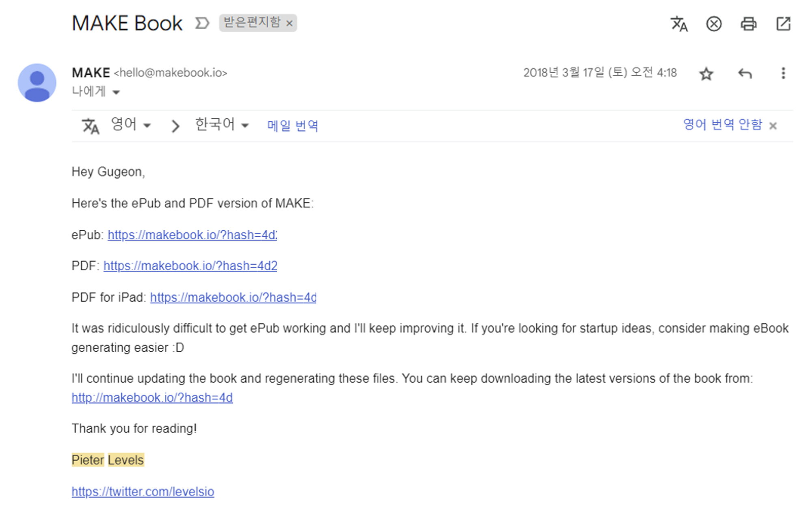The image size is (812, 512).
Task: Click the 메일 번역 translate link
Action: (x=292, y=125)
